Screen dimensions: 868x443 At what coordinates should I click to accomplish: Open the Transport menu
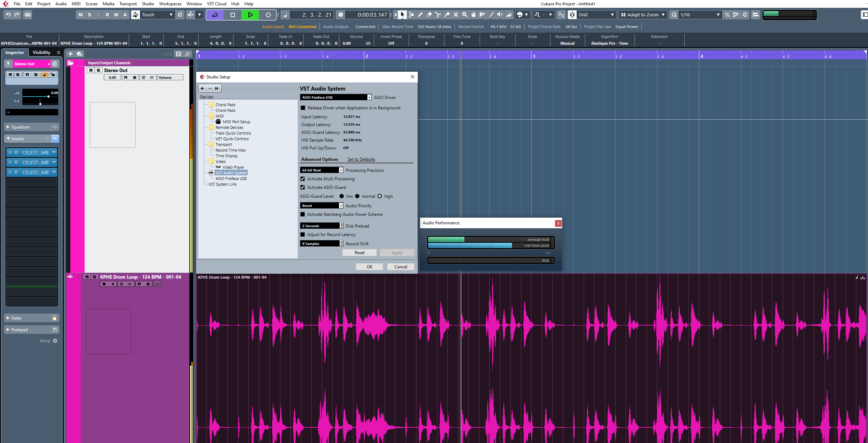tap(128, 4)
